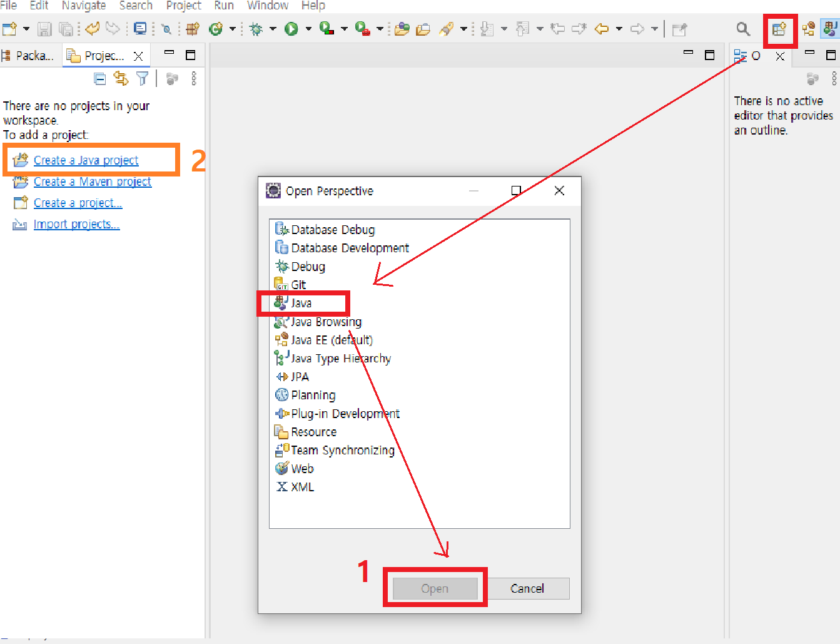840x644 pixels.
Task: Toggle the Pin Editor icon
Action: (x=679, y=29)
